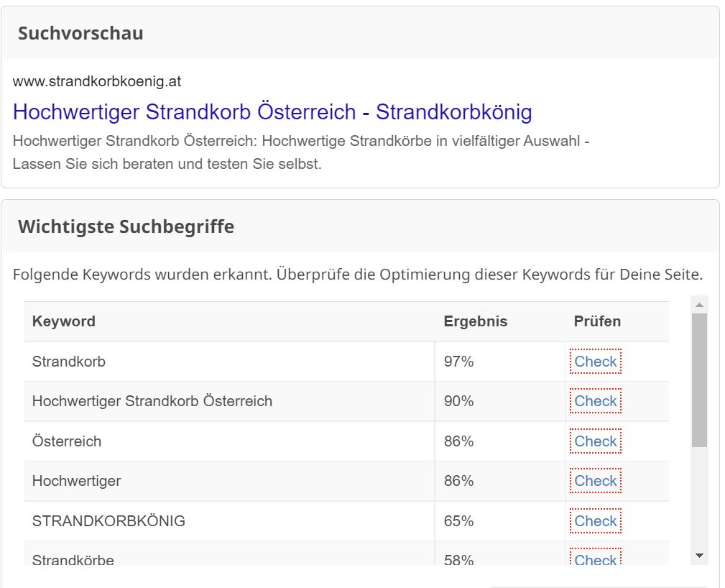725x588 pixels.
Task: Open the Hochwertiger Strandkorb Österreich search preview title
Action: point(272,112)
